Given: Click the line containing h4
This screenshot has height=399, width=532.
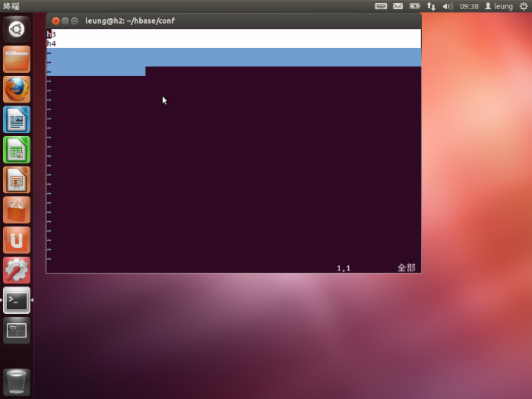Looking at the screenshot, I should point(234,43).
